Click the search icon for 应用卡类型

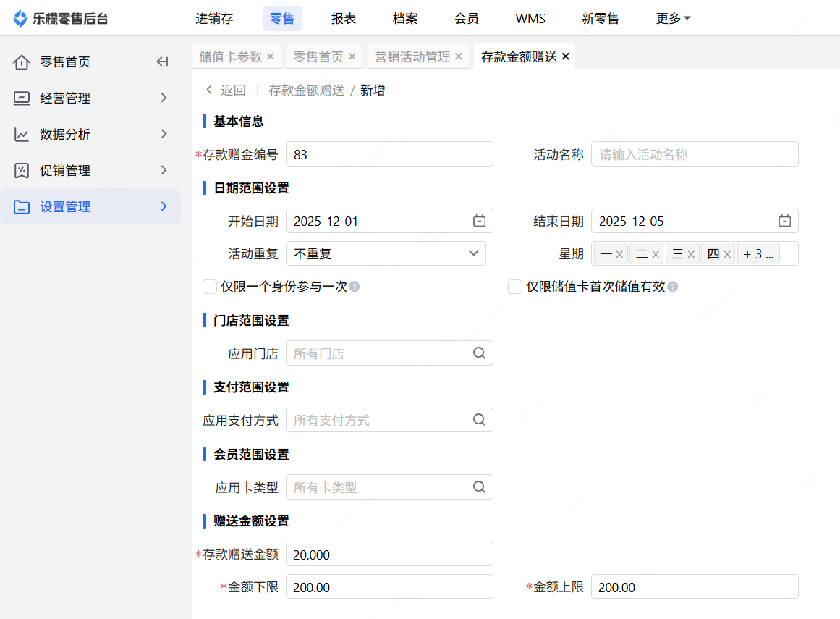tap(479, 487)
